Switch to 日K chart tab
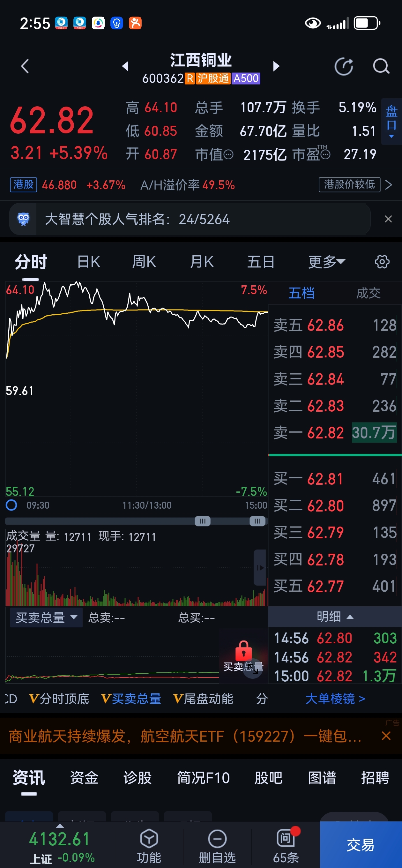Image resolution: width=402 pixels, height=868 pixels. click(x=89, y=262)
